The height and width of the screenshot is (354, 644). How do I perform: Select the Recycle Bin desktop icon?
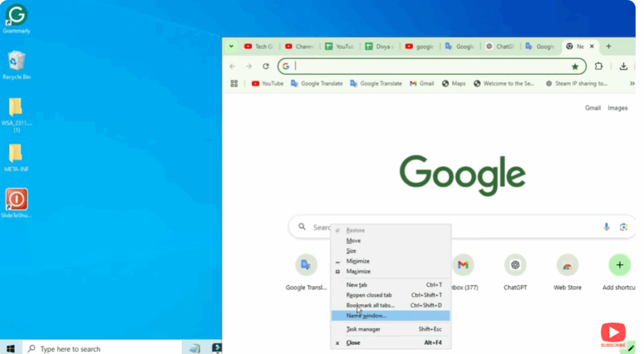click(16, 65)
